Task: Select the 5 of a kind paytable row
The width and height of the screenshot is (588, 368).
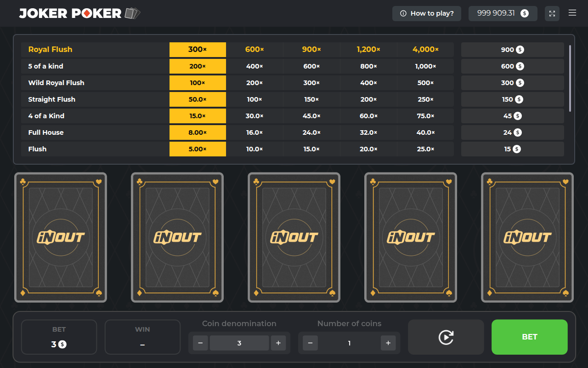Action: coord(293,66)
